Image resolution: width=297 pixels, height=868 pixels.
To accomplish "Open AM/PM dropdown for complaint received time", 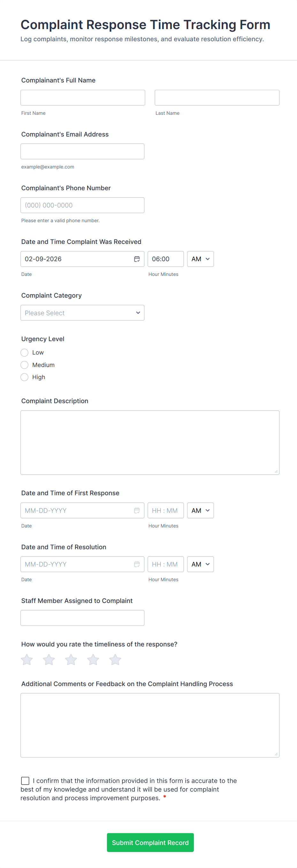I will tap(200, 259).
